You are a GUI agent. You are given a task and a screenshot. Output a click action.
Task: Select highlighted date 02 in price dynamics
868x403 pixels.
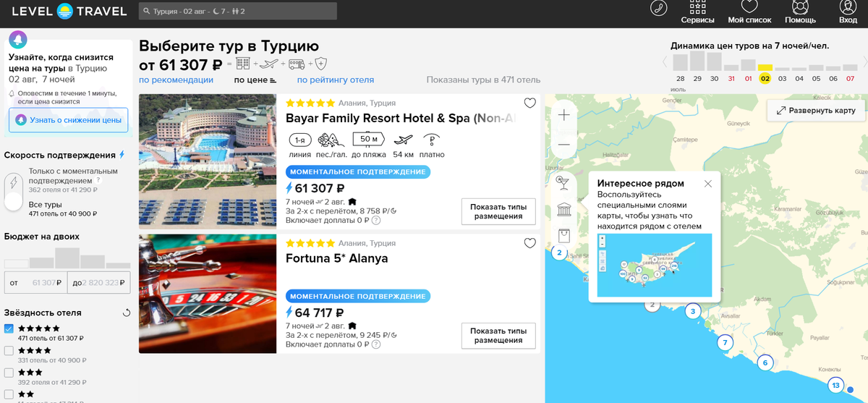765,78
